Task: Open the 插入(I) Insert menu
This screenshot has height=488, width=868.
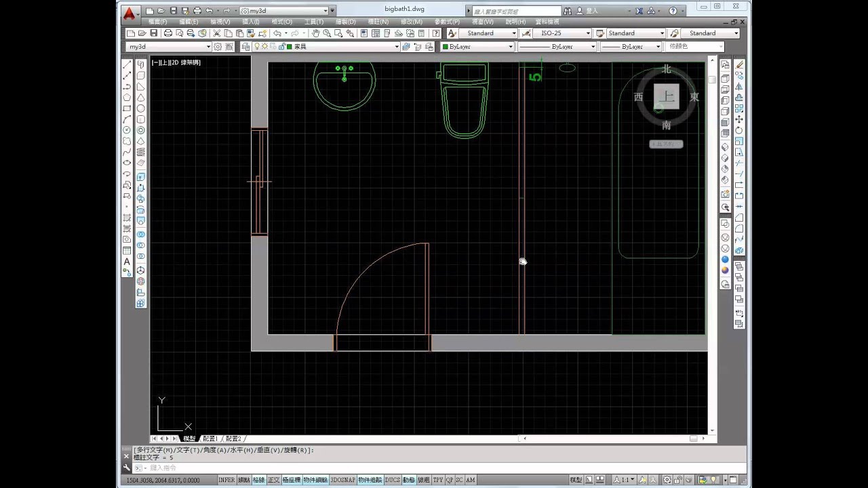Action: (251, 22)
